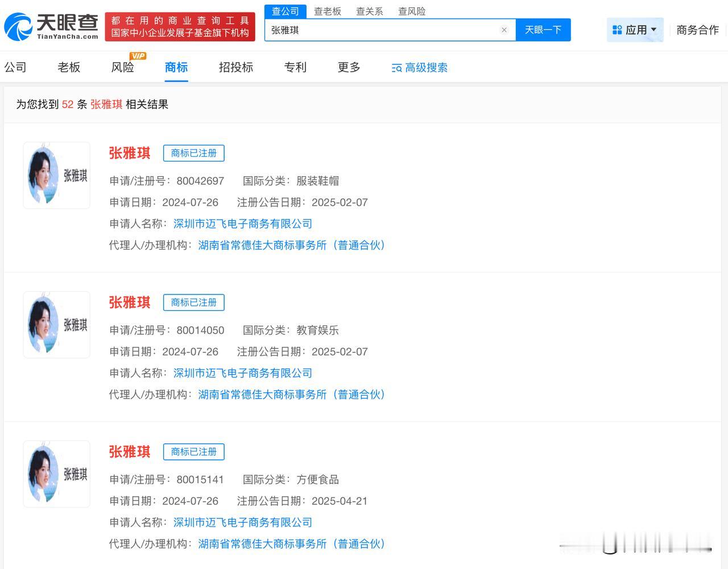Open trademark thumbnail for registration 80014050

[56, 325]
